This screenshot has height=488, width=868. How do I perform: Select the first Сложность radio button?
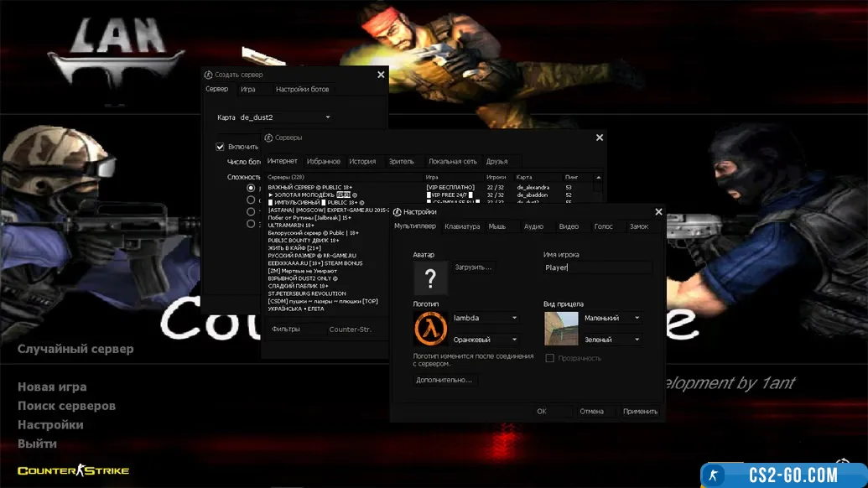pyautogui.click(x=251, y=188)
